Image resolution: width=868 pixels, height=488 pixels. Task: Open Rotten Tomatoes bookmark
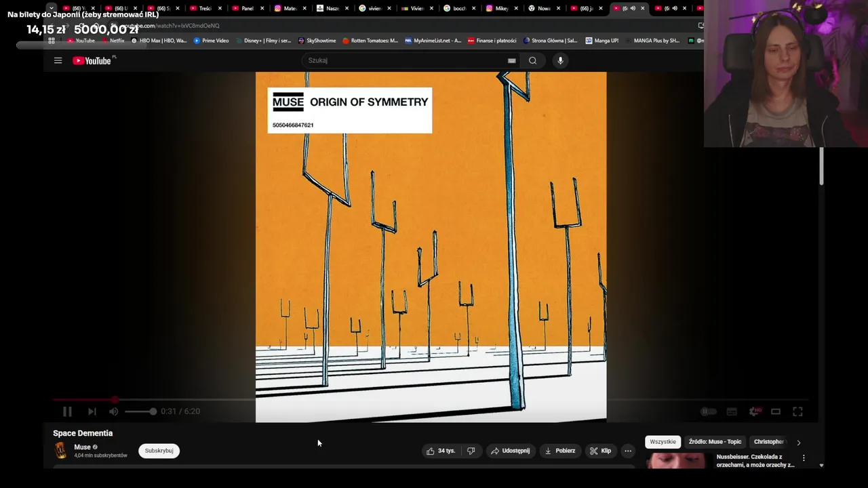coord(370,41)
